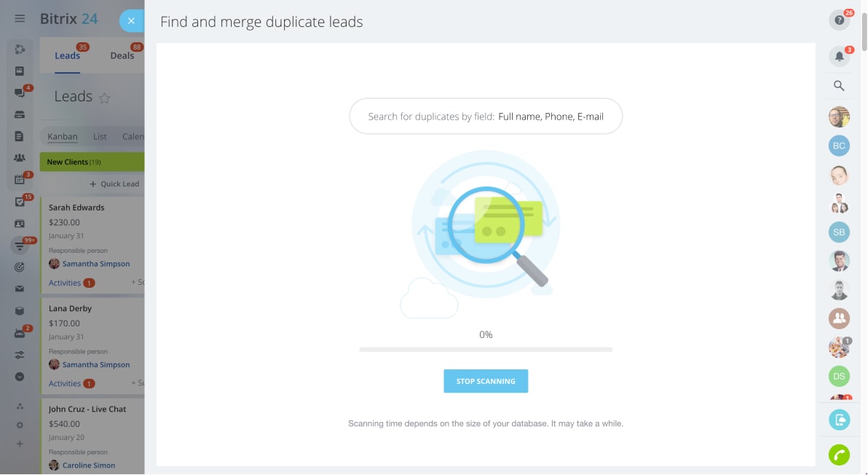Viewport: 868px width, 475px height.
Task: Star the Leads page as favorite
Action: [104, 98]
